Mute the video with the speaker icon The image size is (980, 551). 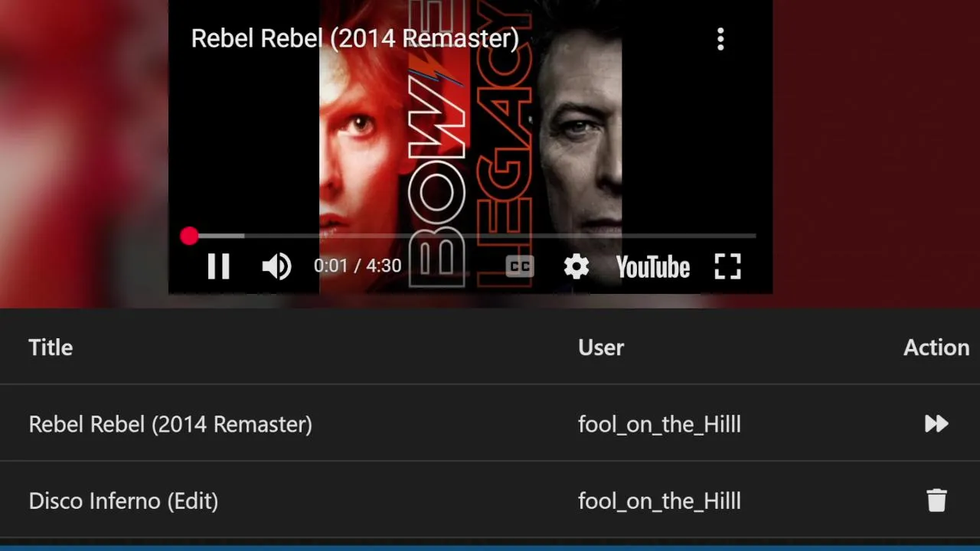point(276,266)
